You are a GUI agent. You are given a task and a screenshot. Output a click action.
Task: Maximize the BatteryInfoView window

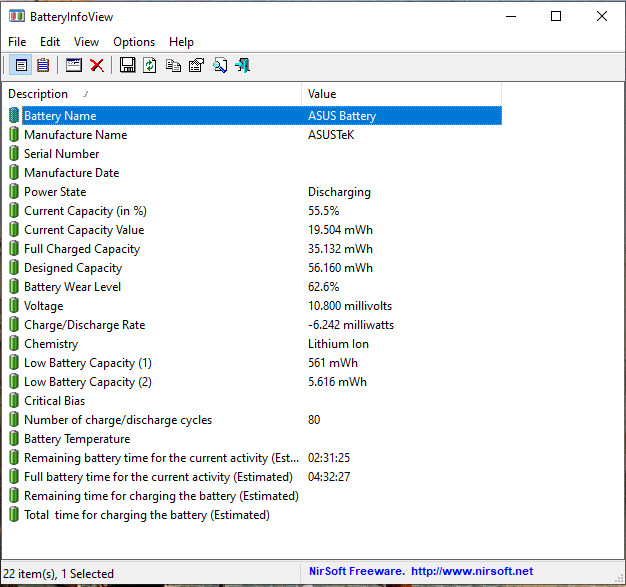[x=556, y=16]
